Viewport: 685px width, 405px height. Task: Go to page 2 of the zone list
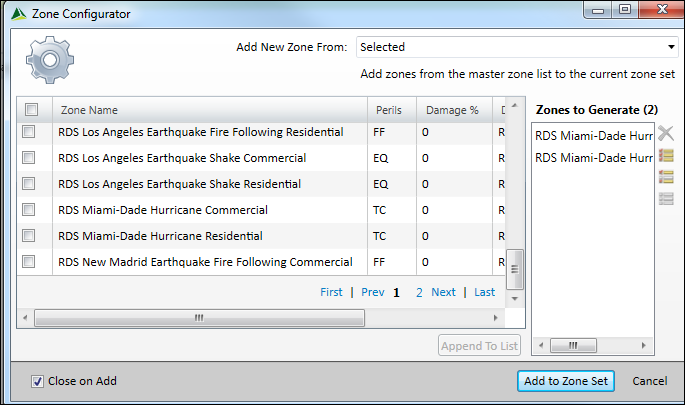pyautogui.click(x=419, y=292)
